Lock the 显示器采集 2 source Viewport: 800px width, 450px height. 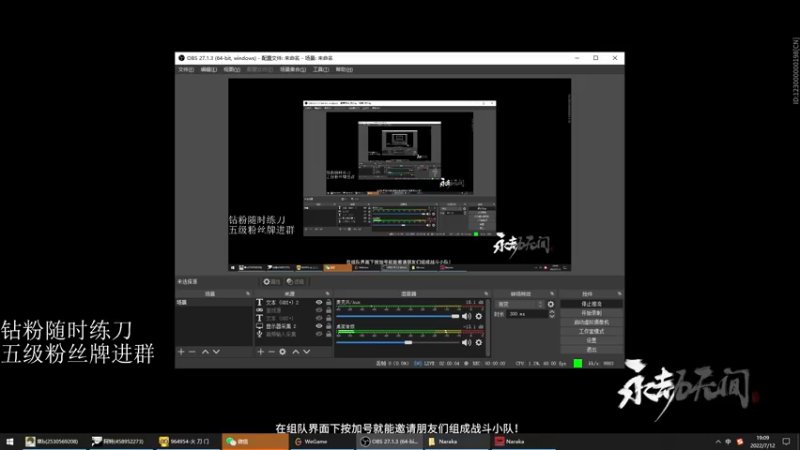(x=329, y=326)
